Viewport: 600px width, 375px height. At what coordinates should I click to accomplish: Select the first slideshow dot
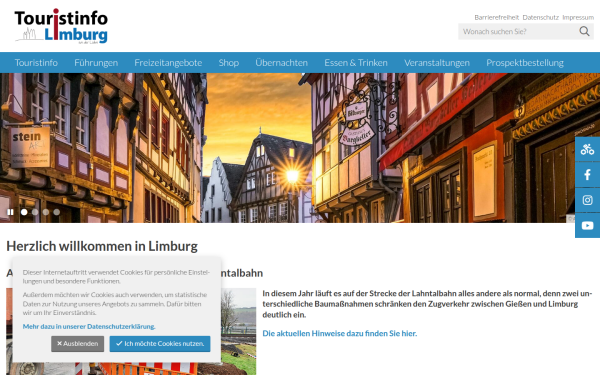click(24, 212)
